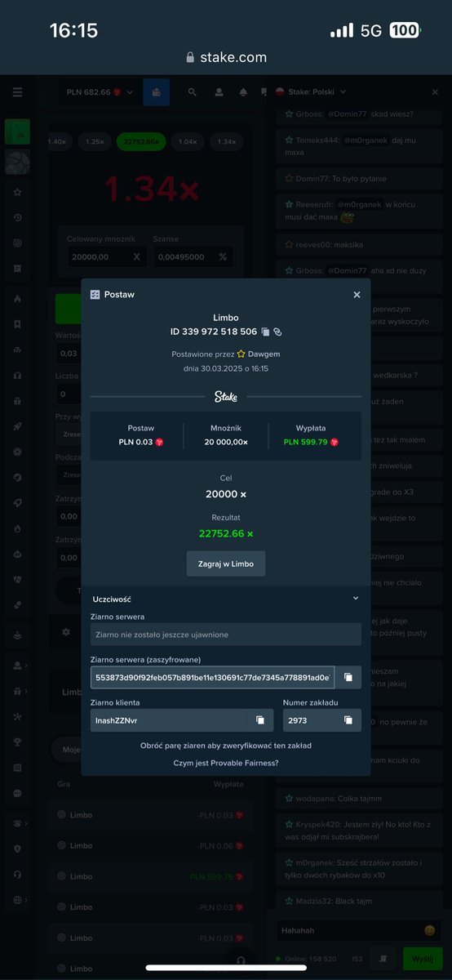Screen dimensions: 452x980
Task: Click Obróć parę ziaren verification link
Action: coord(226,745)
